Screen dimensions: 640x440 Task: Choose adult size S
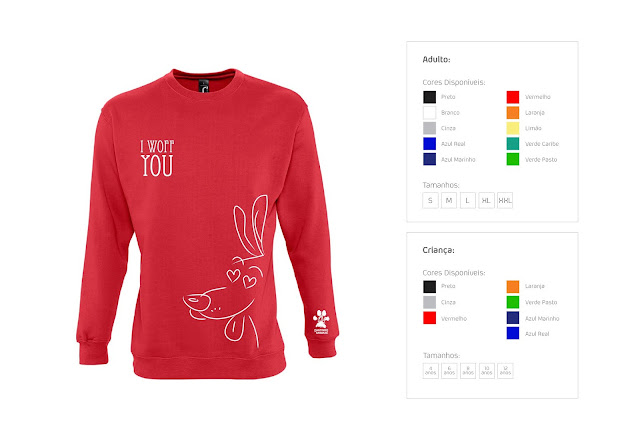430,200
